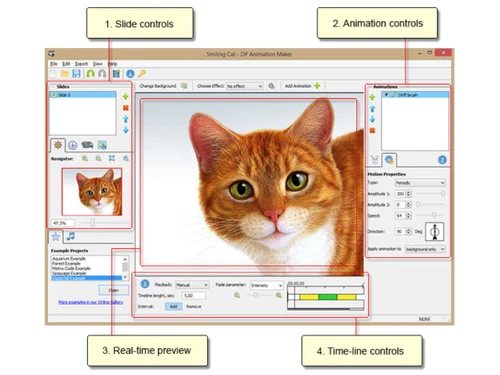500x375 pixels.
Task: Click the Change Background picture icon
Action: tap(184, 86)
